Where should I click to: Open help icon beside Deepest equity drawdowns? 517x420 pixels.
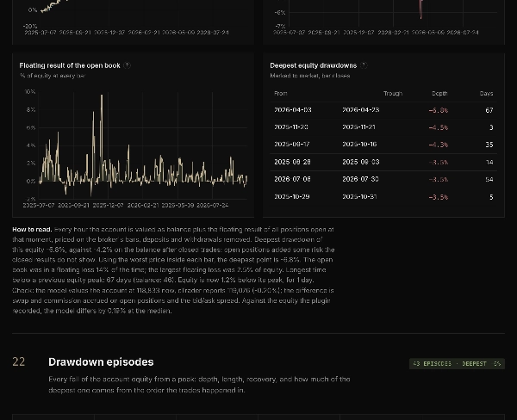(364, 65)
